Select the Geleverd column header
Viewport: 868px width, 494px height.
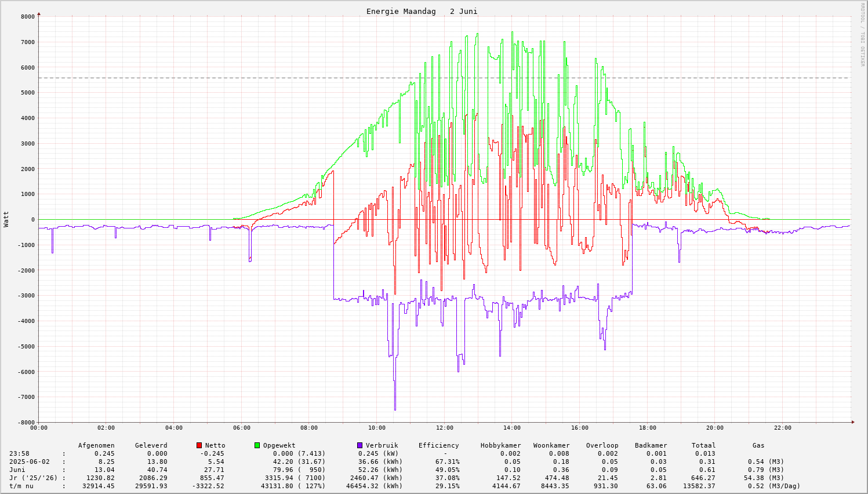click(x=151, y=445)
